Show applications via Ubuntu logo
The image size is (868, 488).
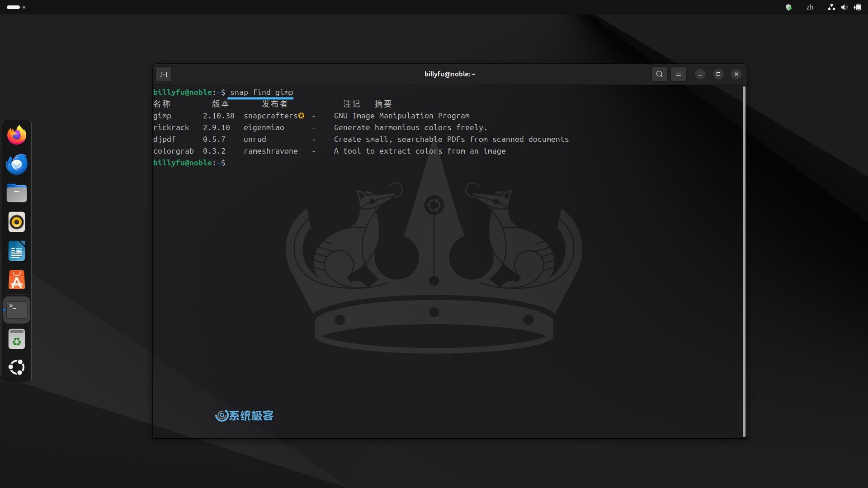[x=17, y=367]
